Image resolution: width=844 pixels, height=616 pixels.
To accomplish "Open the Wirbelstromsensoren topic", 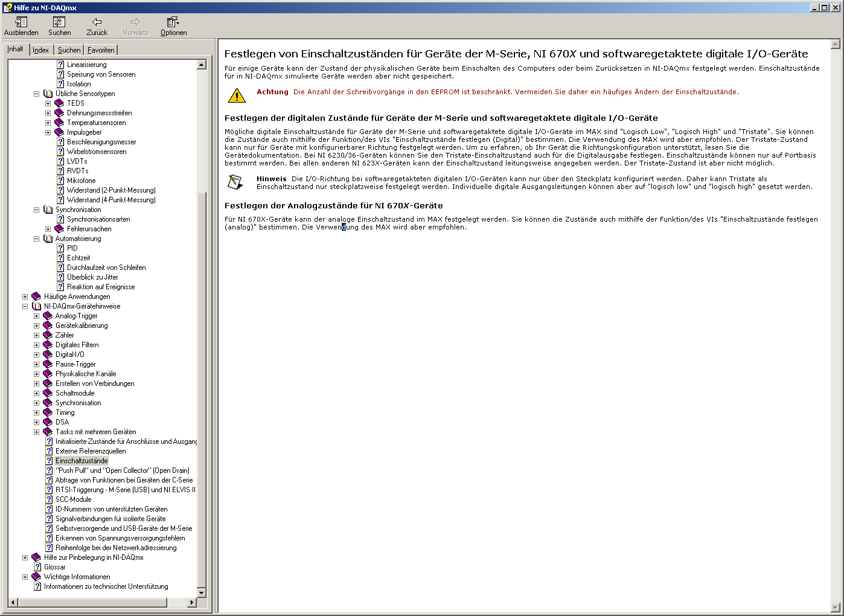I will pyautogui.click(x=97, y=152).
